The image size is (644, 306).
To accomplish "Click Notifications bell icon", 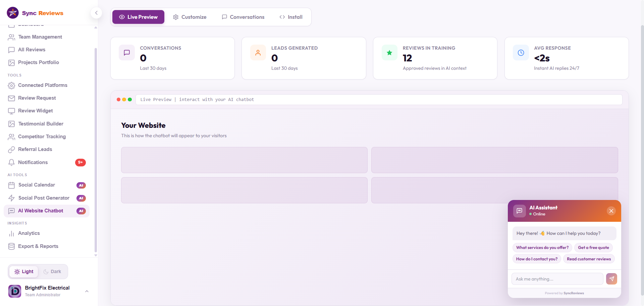I will click(11, 162).
